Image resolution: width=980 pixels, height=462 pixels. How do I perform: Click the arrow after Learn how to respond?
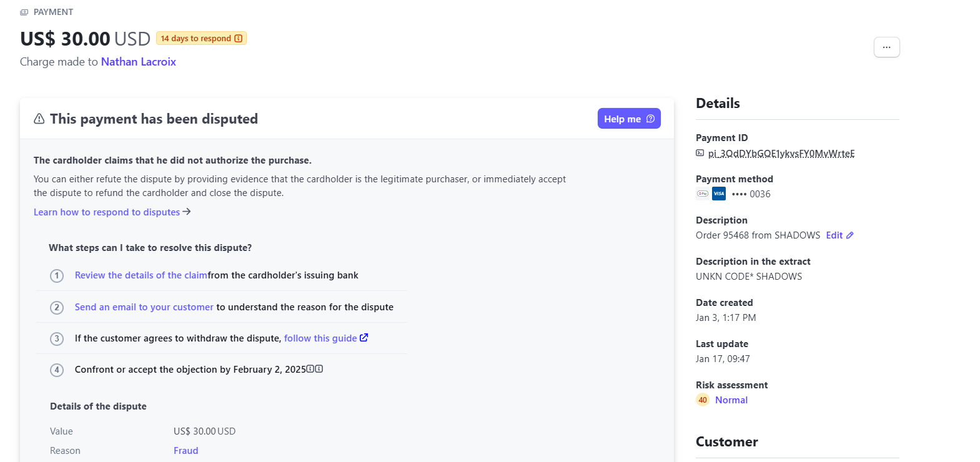pyautogui.click(x=187, y=212)
